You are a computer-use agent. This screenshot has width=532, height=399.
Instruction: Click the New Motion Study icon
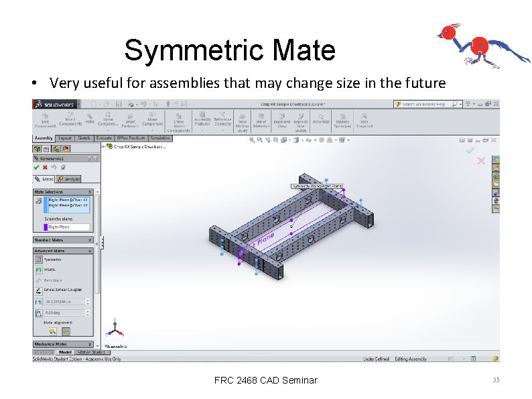243,116
